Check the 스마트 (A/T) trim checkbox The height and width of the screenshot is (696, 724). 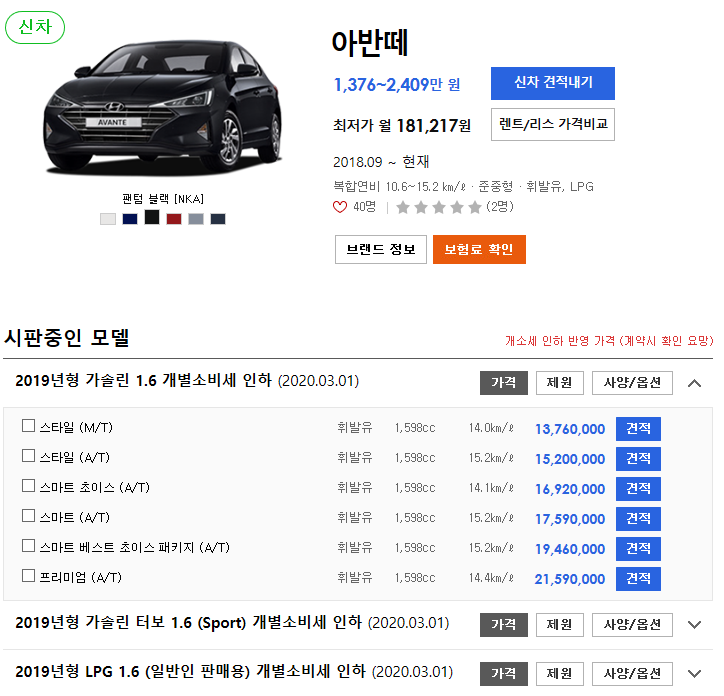pos(29,515)
